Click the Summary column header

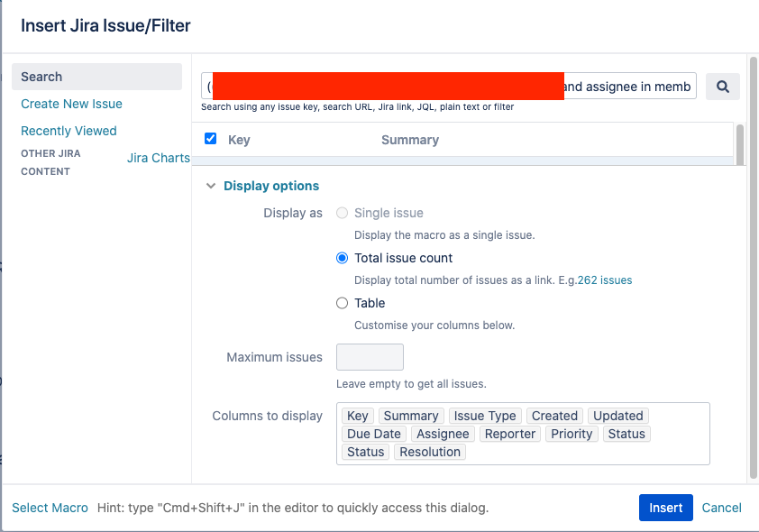coord(410,140)
